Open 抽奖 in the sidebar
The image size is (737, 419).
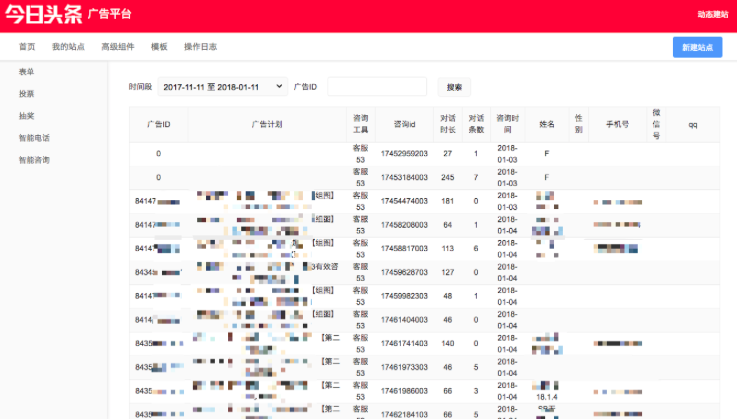pos(26,116)
